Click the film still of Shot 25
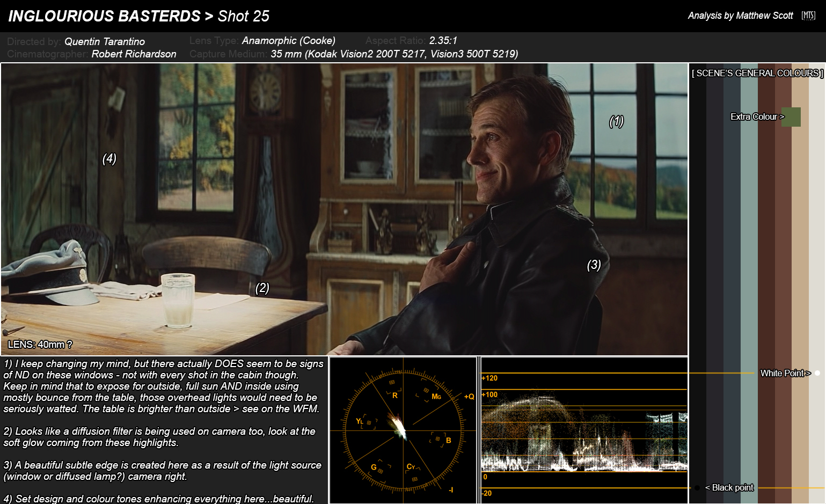 point(344,209)
